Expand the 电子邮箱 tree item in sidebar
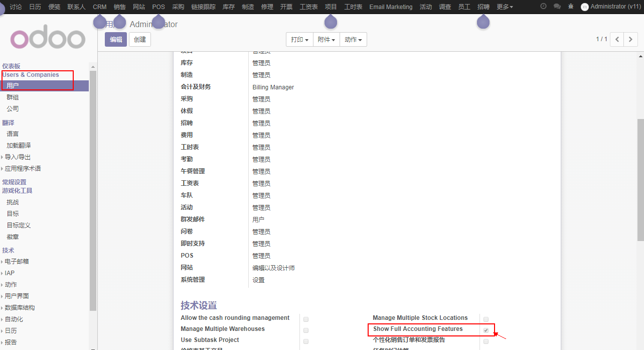This screenshot has height=350, width=644. point(3,262)
